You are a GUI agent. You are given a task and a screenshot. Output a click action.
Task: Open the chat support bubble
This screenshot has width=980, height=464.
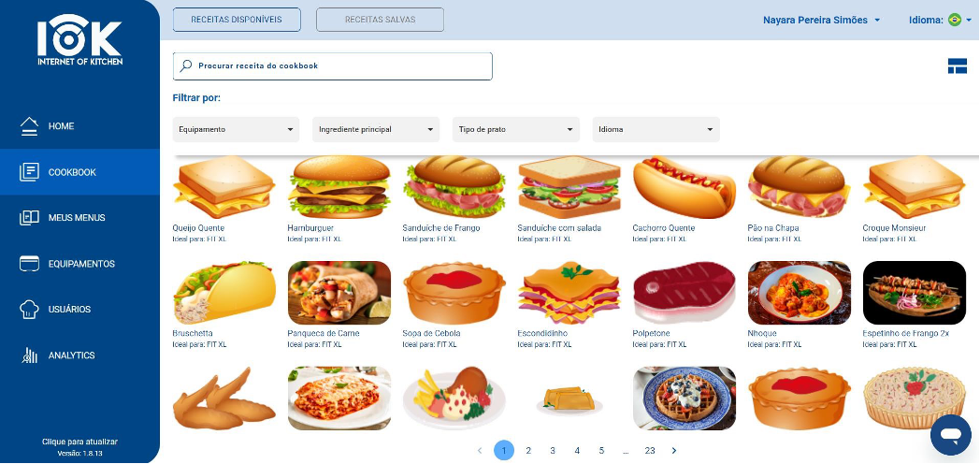[x=951, y=435]
